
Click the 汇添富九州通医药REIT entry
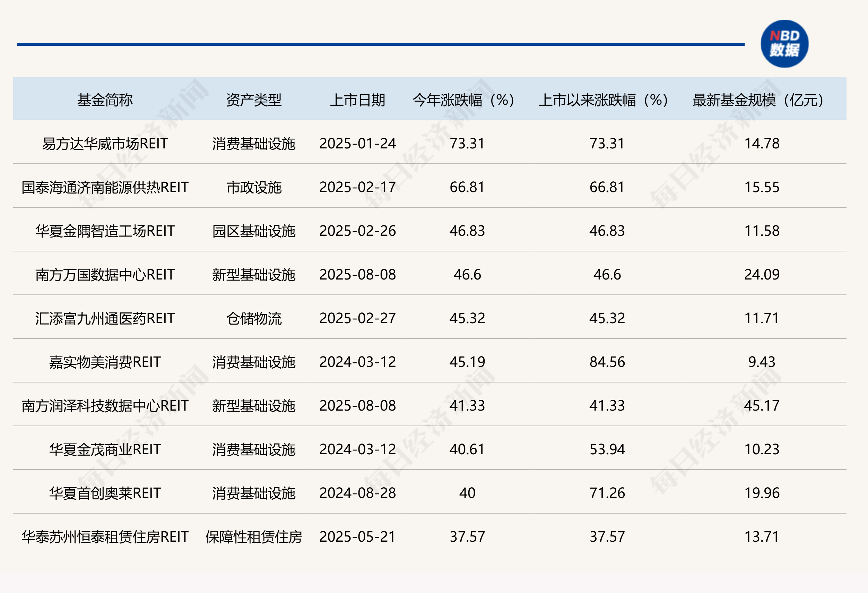pyautogui.click(x=105, y=318)
